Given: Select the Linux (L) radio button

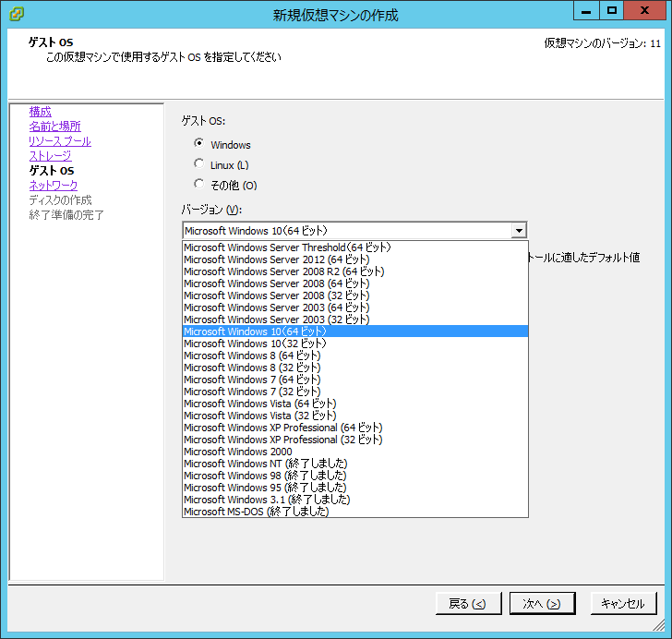Looking at the screenshot, I should coord(198,163).
